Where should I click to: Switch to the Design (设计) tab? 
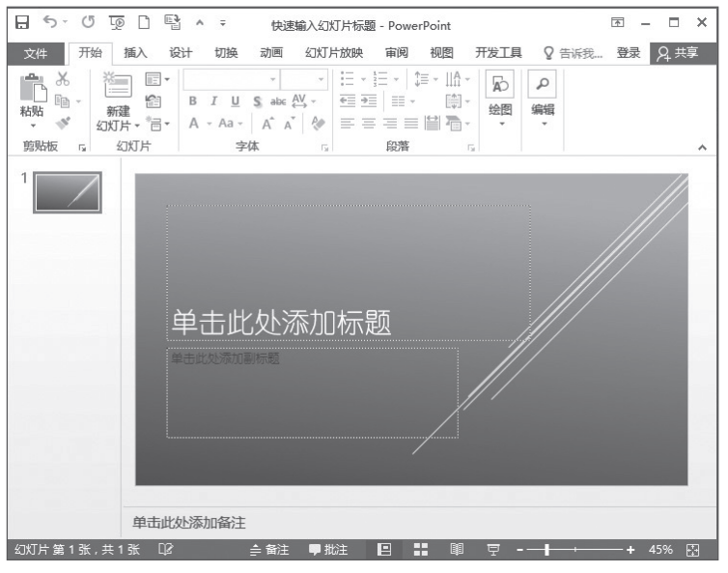181,53
